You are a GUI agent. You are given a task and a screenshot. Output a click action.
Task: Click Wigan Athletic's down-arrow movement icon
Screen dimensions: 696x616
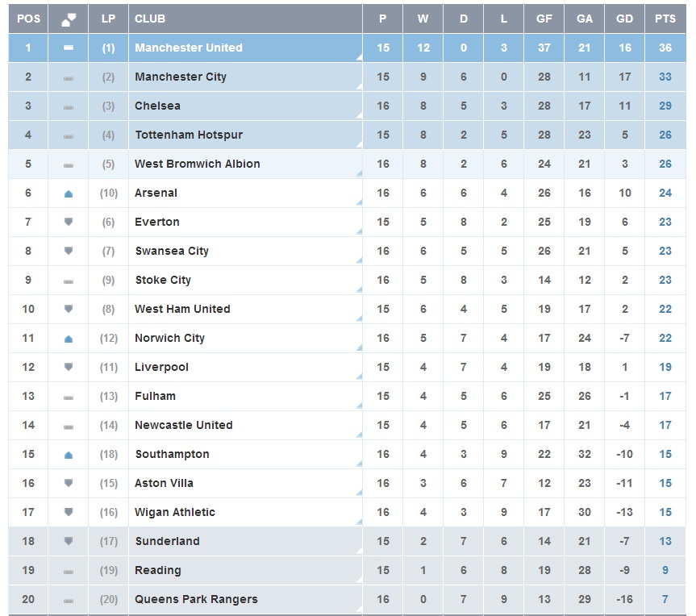coord(69,512)
